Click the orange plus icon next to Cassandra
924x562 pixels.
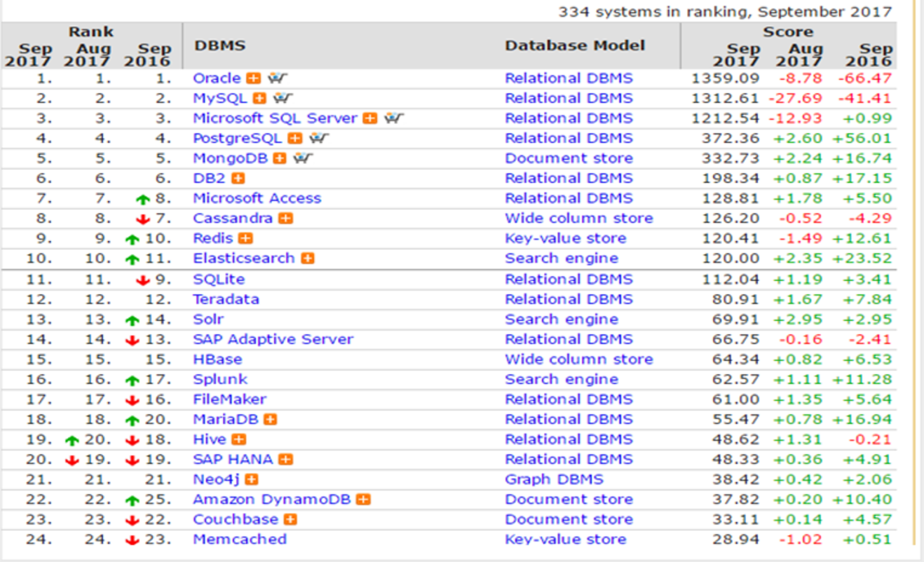tap(286, 219)
